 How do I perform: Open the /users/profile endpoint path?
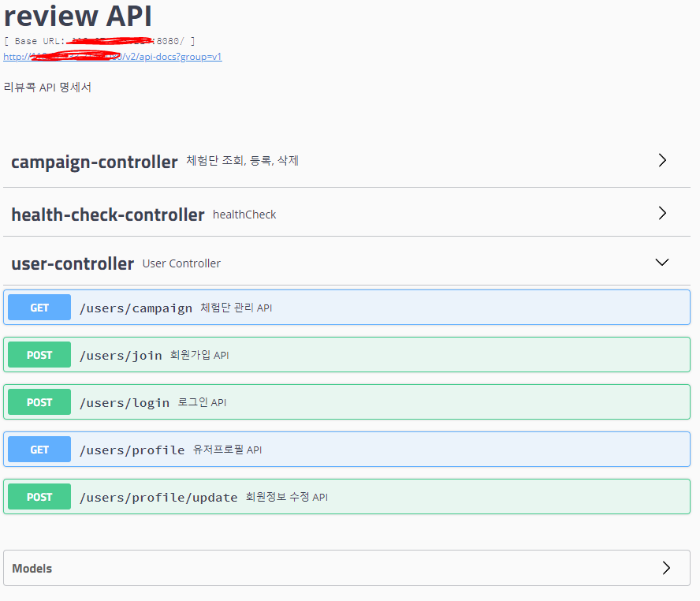(x=132, y=450)
